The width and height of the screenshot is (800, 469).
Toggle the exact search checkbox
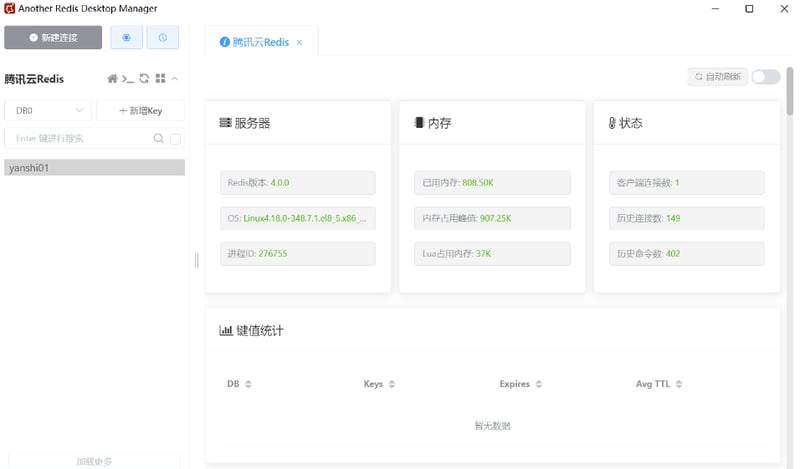coord(175,139)
